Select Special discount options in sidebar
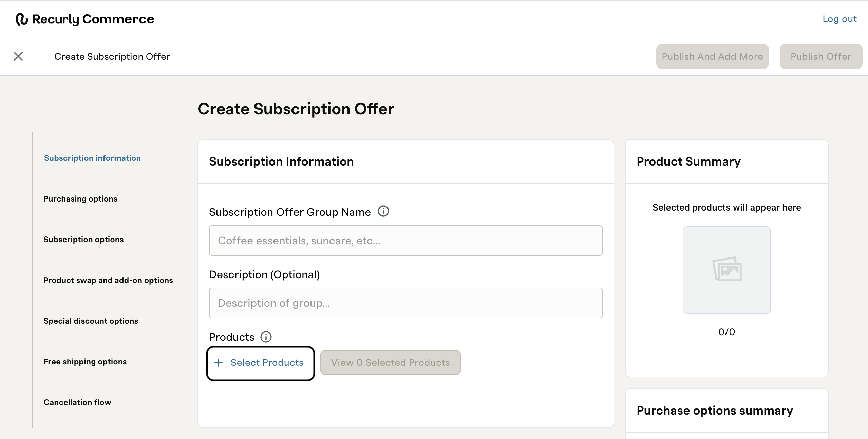 pos(91,321)
